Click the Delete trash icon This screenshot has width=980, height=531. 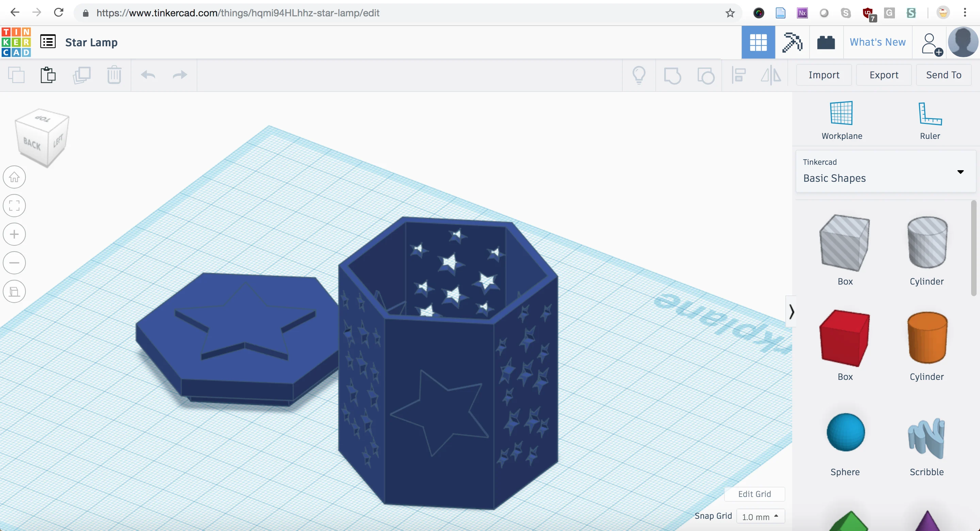point(114,75)
